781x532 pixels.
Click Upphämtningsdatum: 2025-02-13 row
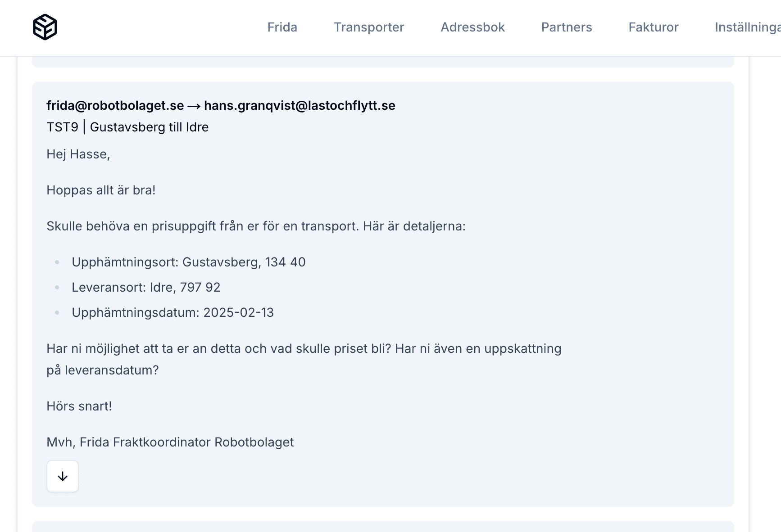(x=173, y=312)
